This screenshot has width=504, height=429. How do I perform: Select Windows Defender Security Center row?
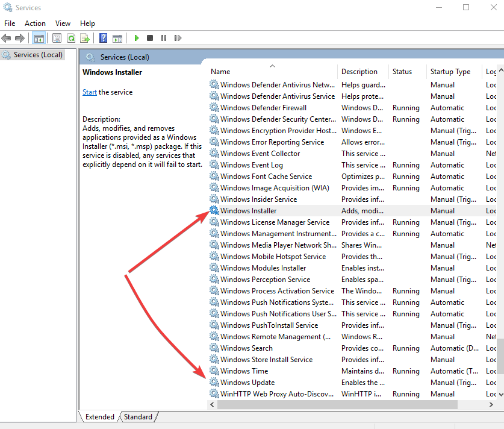pyautogui.click(x=353, y=119)
